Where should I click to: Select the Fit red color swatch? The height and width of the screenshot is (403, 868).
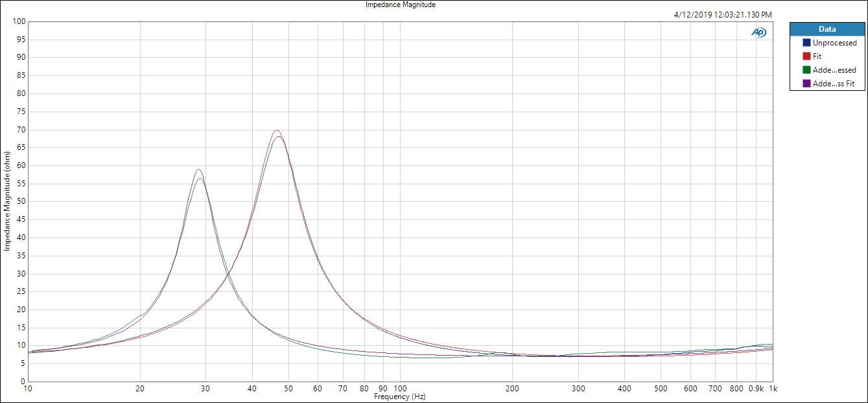point(806,56)
